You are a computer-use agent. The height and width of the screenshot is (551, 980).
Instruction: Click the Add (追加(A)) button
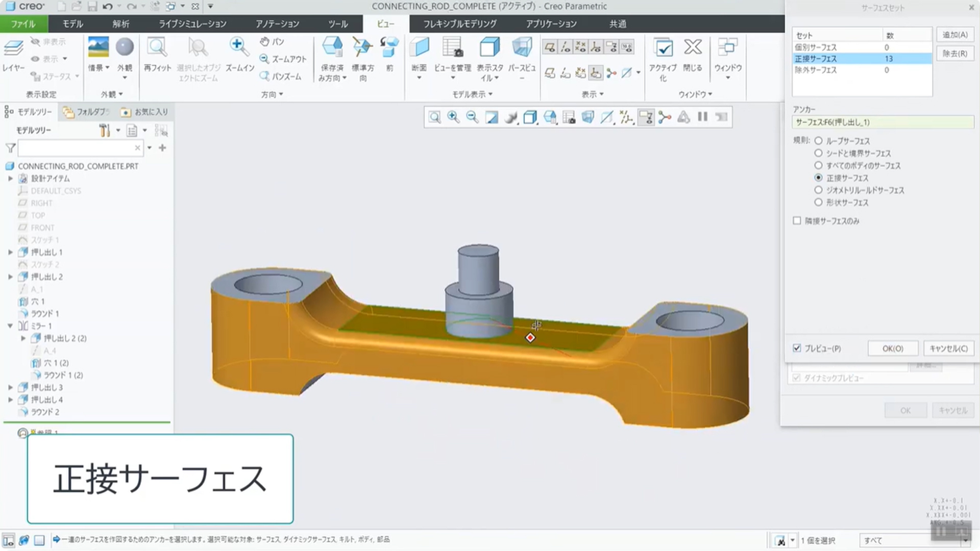pos(954,35)
